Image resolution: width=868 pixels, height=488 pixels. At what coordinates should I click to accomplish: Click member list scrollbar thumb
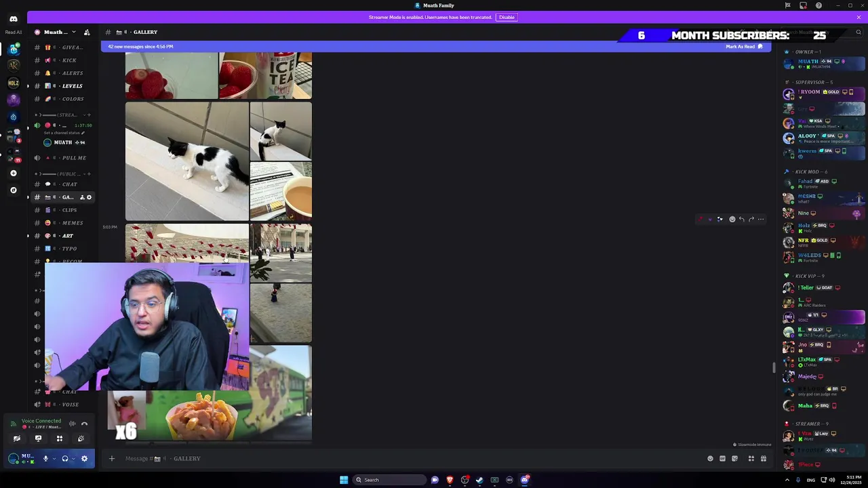pos(774,367)
